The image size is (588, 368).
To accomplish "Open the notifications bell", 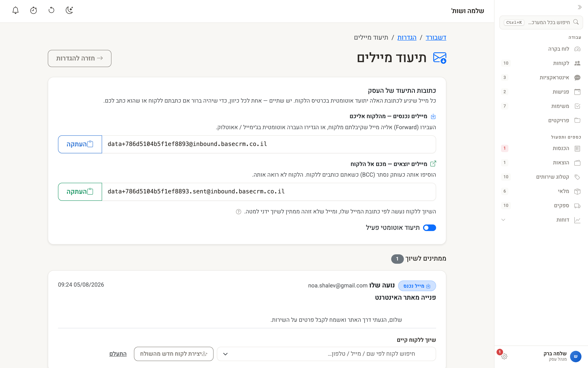I will pos(16,10).
